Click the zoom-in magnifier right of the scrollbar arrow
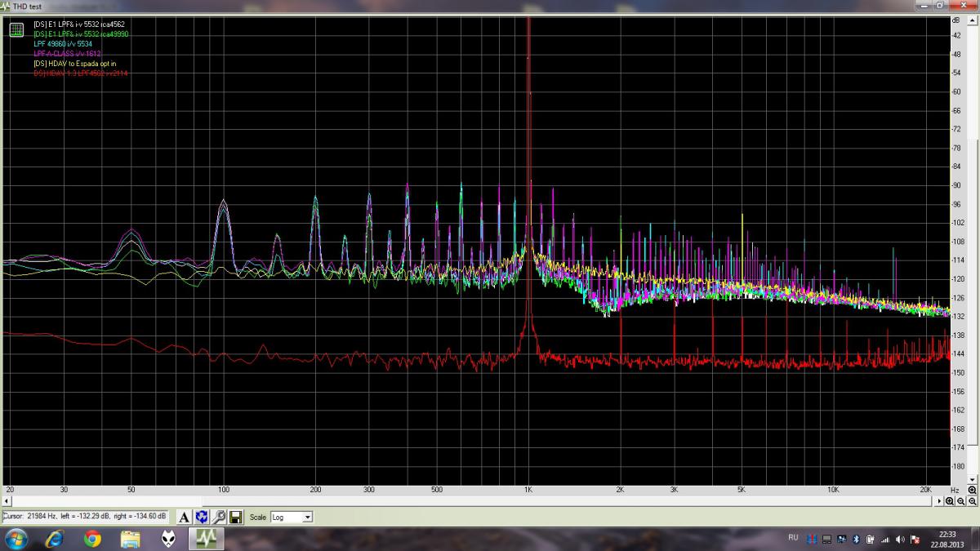The image size is (980, 551). (x=950, y=501)
